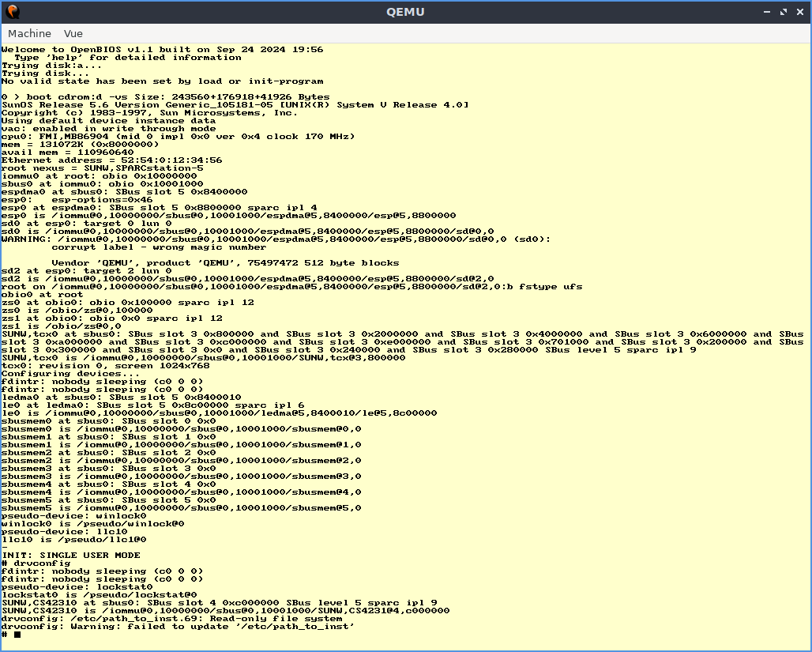Screen dimensions: 812x652
Task: Click 'mem = 131072K' line
Action: point(81,145)
